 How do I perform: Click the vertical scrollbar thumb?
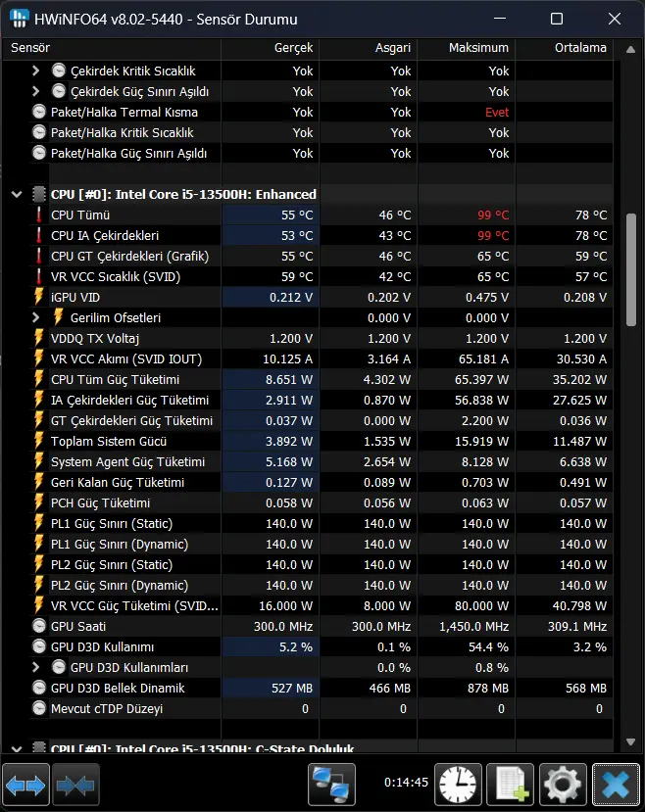(x=630, y=269)
